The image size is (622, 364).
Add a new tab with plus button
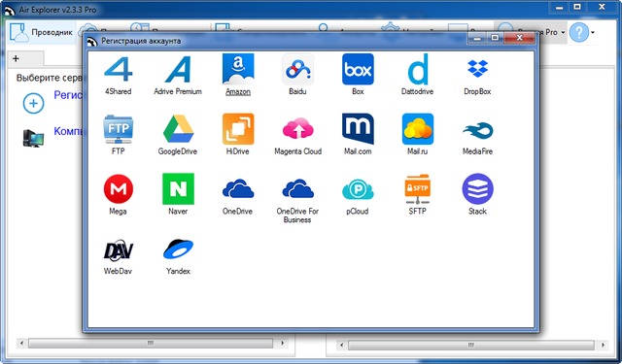pos(16,58)
